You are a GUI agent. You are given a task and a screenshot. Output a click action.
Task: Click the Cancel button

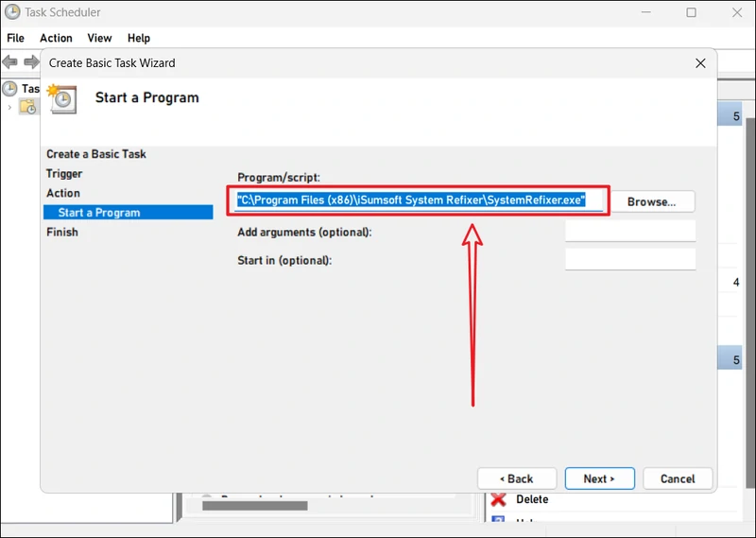[x=678, y=478]
